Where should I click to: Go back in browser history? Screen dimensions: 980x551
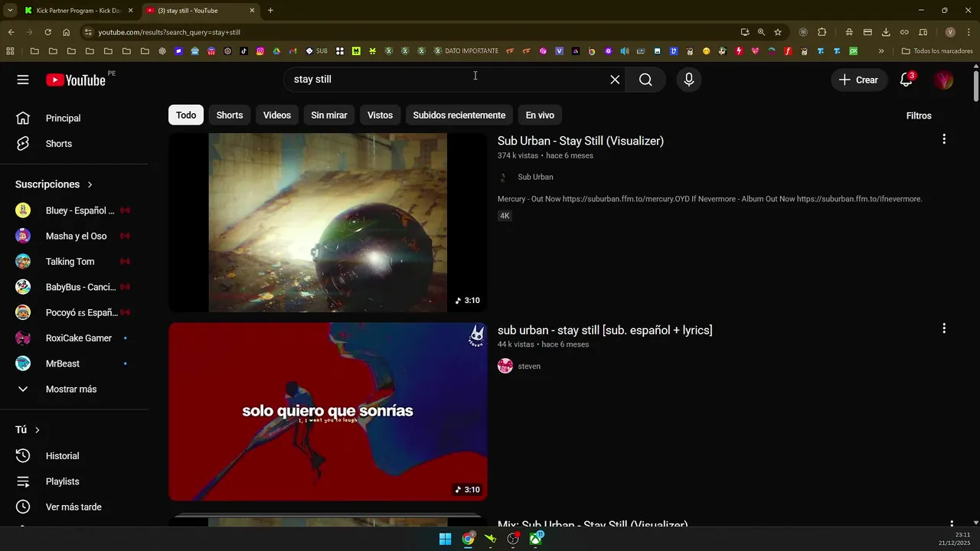point(11,32)
